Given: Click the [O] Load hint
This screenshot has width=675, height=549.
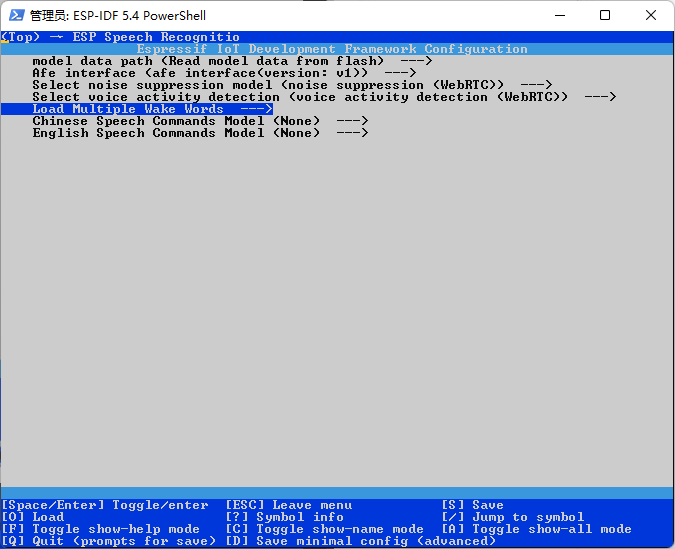Looking at the screenshot, I should 33,517.
